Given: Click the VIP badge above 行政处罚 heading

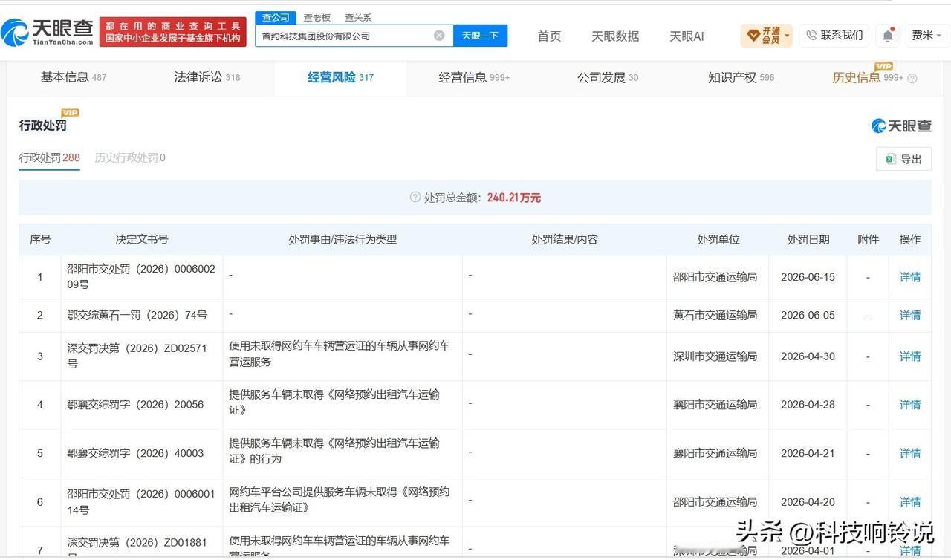Looking at the screenshot, I should point(70,113).
